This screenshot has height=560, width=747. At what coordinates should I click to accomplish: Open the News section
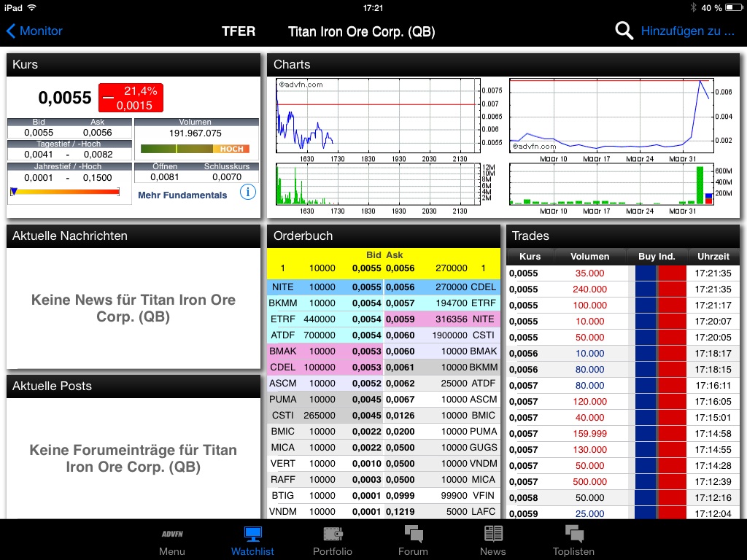(x=493, y=540)
